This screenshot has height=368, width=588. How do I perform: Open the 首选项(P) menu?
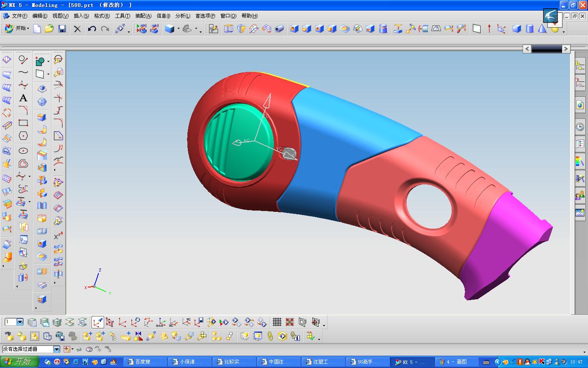[205, 16]
